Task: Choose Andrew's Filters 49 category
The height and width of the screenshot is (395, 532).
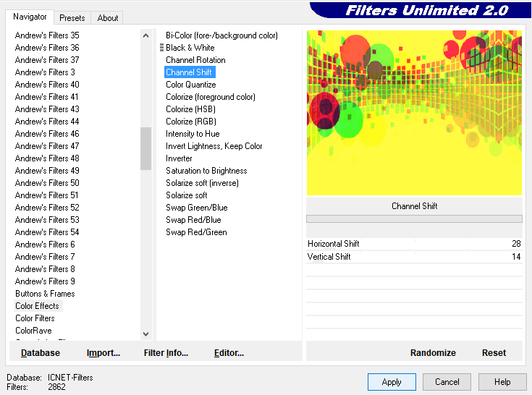Action: [47, 171]
